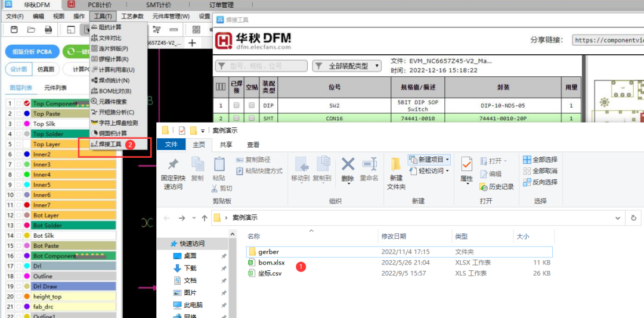Viewport: 644px width, 318px height.
Task: Click the open folder icon in DFM toolbar
Action: pos(31,29)
